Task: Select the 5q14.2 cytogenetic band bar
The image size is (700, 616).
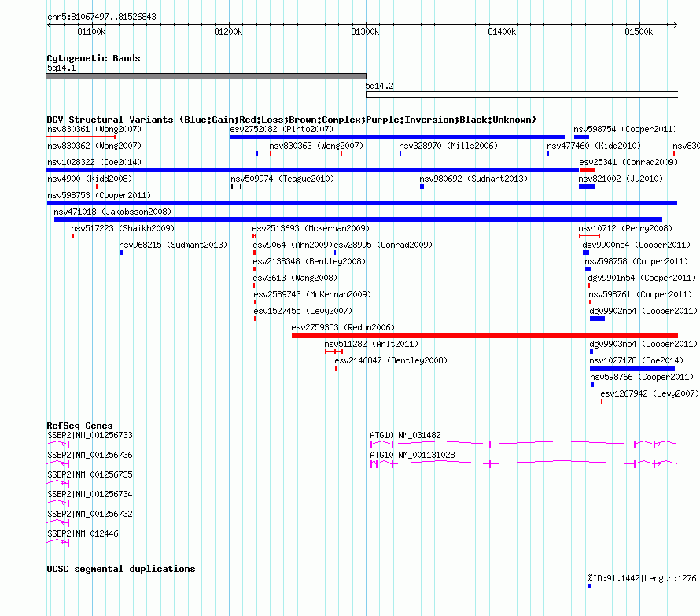Action: coord(521,94)
